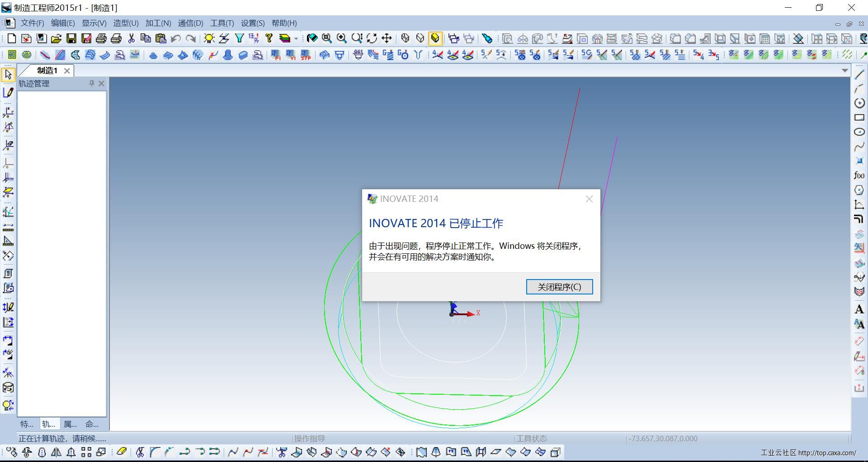Image resolution: width=868 pixels, height=462 pixels.
Task: Cut the selection with scissors icon
Action: [x=131, y=38]
